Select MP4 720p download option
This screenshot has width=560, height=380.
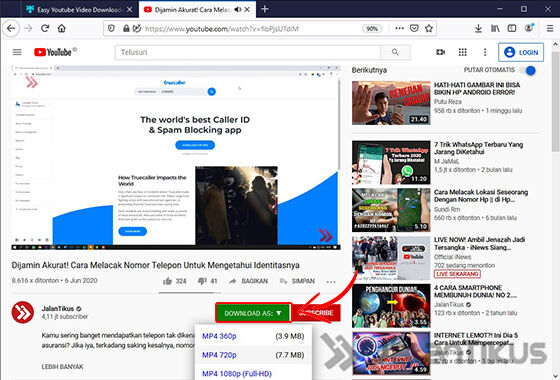[x=253, y=355]
